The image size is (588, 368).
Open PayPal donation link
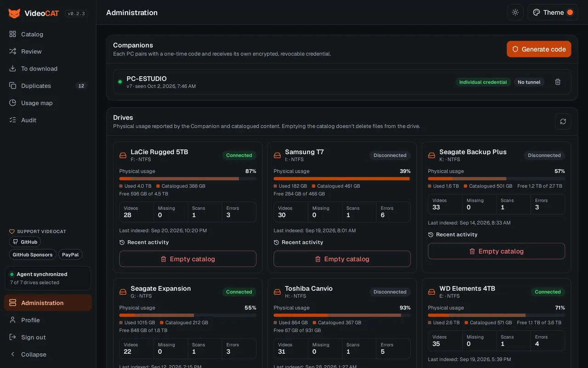click(70, 254)
